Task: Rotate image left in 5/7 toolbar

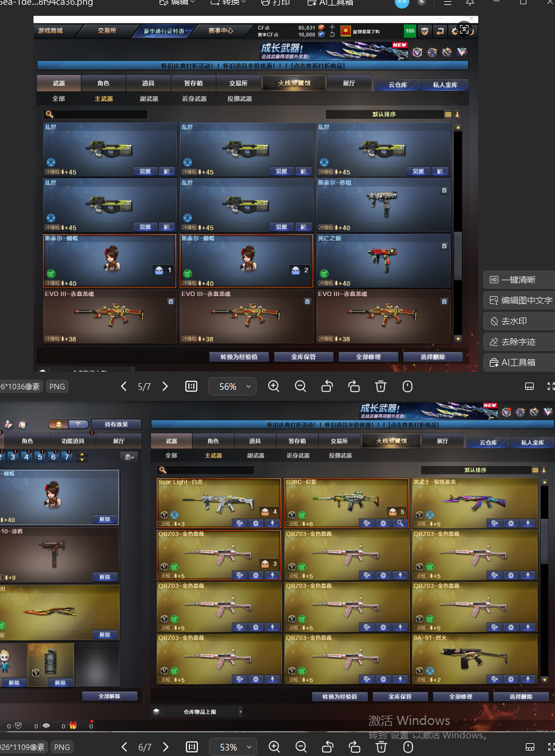Action: click(327, 386)
